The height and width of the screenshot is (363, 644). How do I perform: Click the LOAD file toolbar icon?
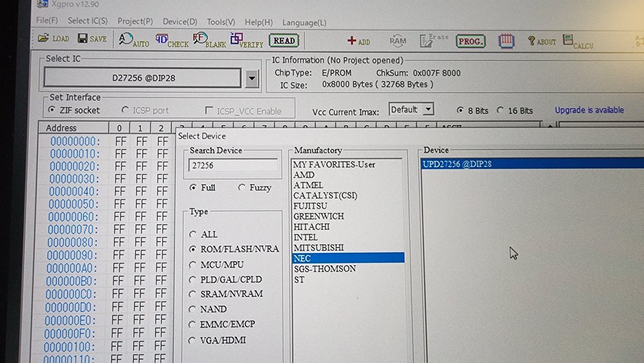(54, 39)
